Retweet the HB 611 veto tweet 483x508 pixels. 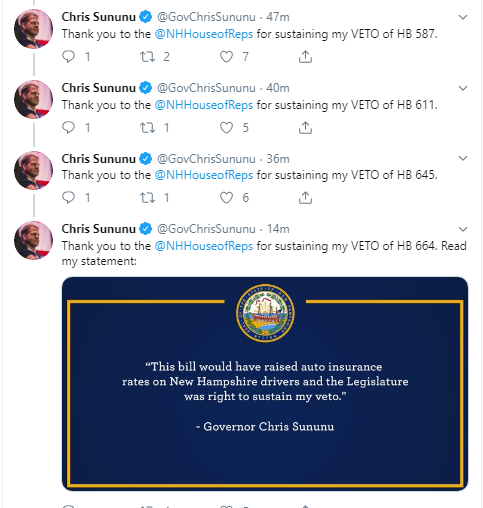point(147,128)
